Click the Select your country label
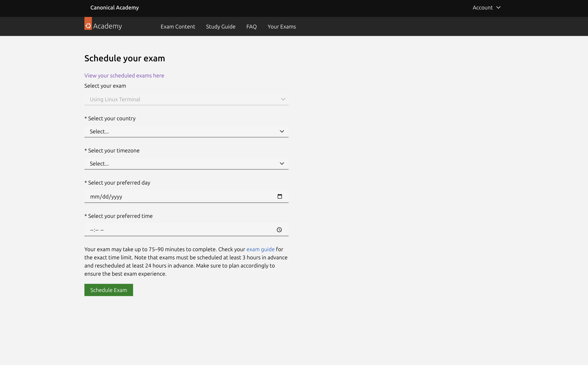Screen dimensions: 588x365 (110, 118)
